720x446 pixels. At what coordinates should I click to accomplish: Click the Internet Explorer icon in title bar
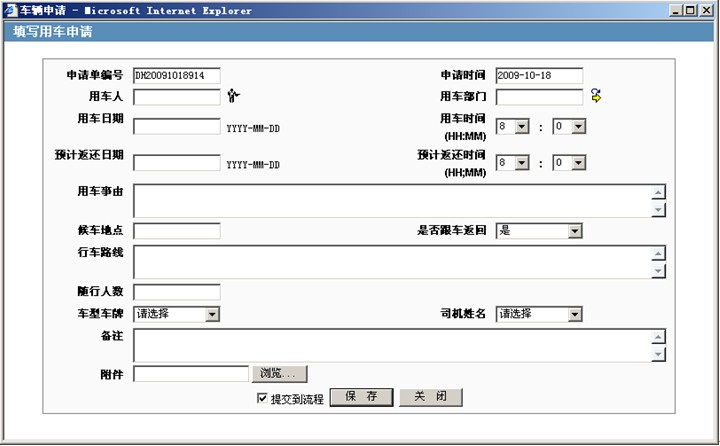tap(10, 10)
